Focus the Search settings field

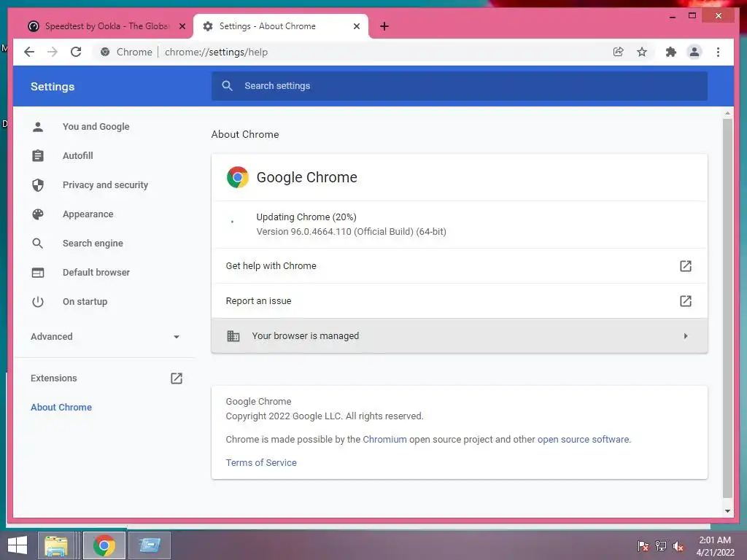pyautogui.click(x=460, y=86)
